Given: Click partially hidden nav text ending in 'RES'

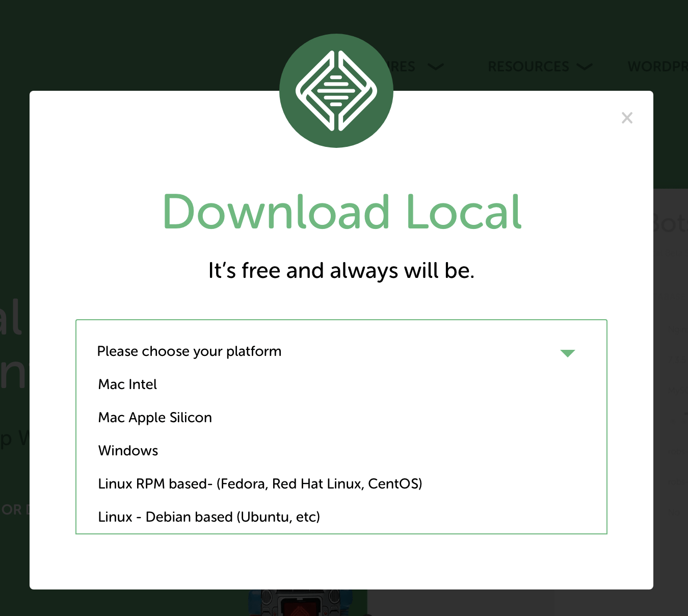Looking at the screenshot, I should (x=404, y=67).
